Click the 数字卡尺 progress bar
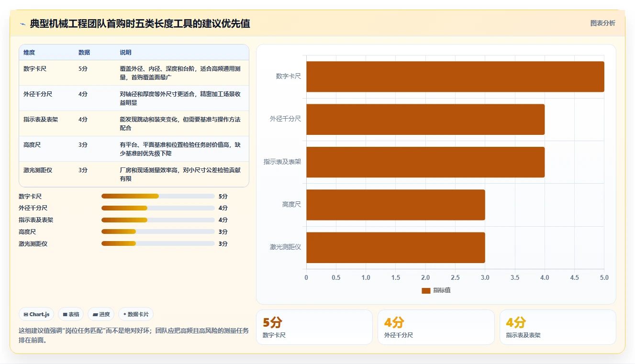Image resolution: width=635 pixels, height=364 pixels. pos(158,196)
